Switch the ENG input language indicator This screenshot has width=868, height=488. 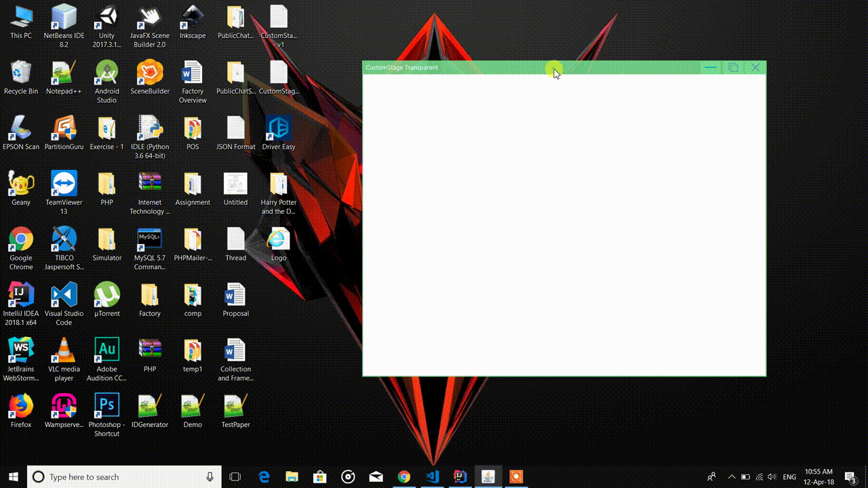click(x=789, y=477)
